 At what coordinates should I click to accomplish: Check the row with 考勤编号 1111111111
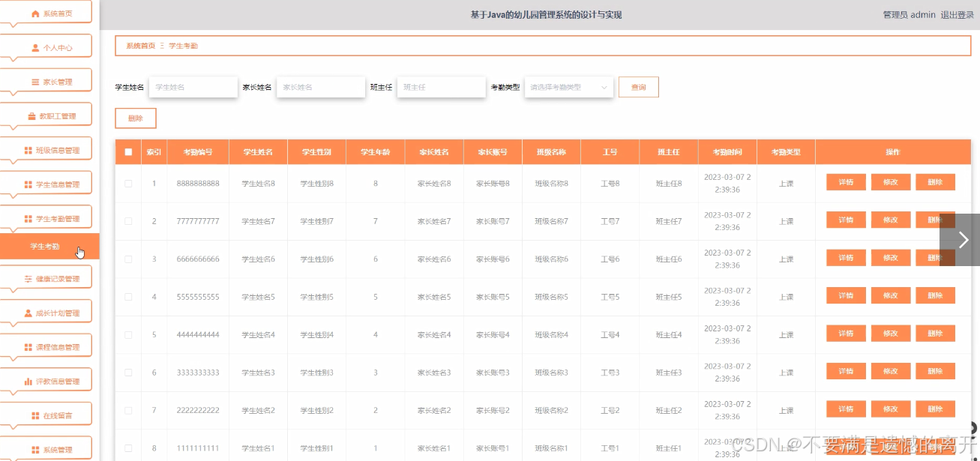point(128,448)
